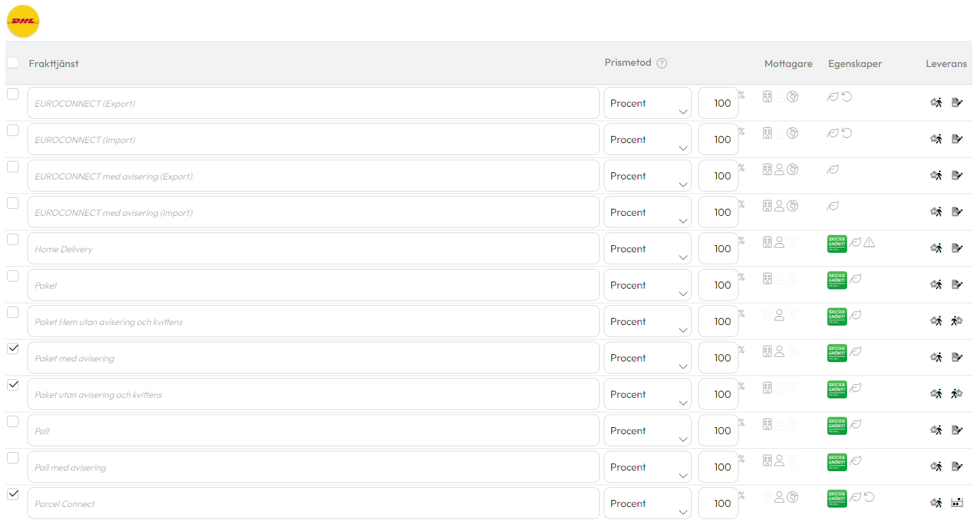Viewport: 980px width, 521px height.
Task: Click the return arrow icon for EUROCONNECT (Export)
Action: pos(846,97)
